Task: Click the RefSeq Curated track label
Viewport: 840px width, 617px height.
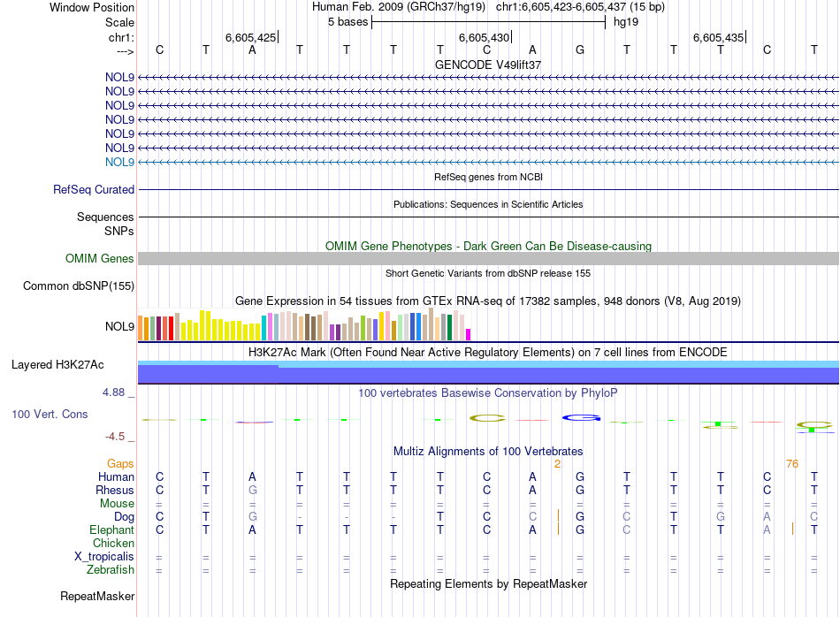Action: coord(94,189)
